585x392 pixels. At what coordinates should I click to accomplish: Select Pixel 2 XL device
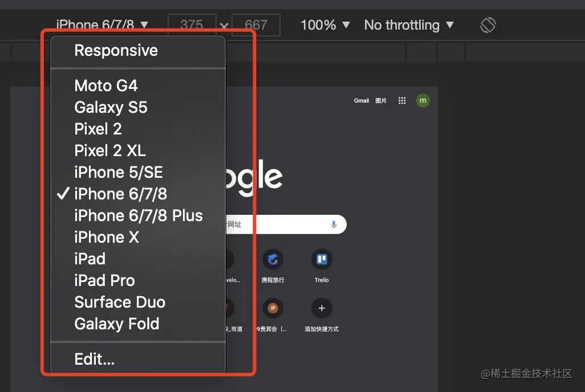[x=137, y=150]
